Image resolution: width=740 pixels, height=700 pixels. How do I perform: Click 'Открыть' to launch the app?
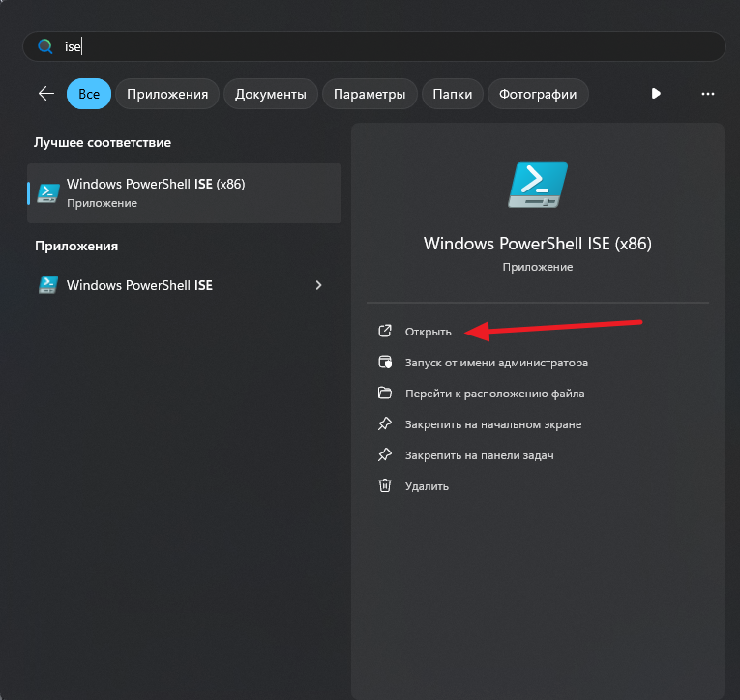tap(428, 332)
